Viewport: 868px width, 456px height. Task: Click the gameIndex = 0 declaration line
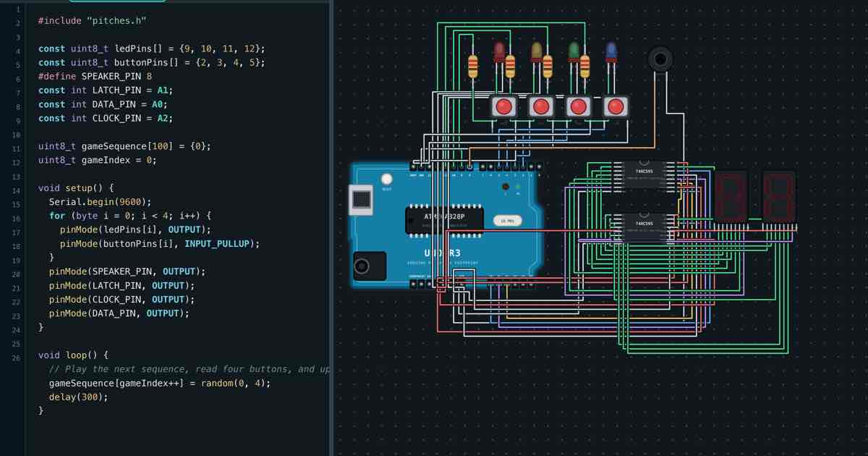tap(98, 160)
